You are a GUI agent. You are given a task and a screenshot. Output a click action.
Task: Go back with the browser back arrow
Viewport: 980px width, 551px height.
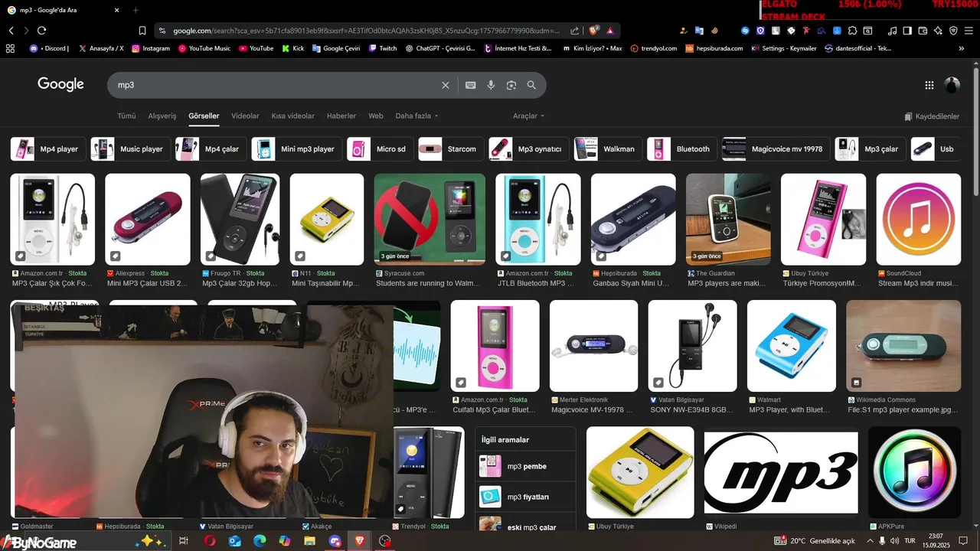pyautogui.click(x=11, y=31)
